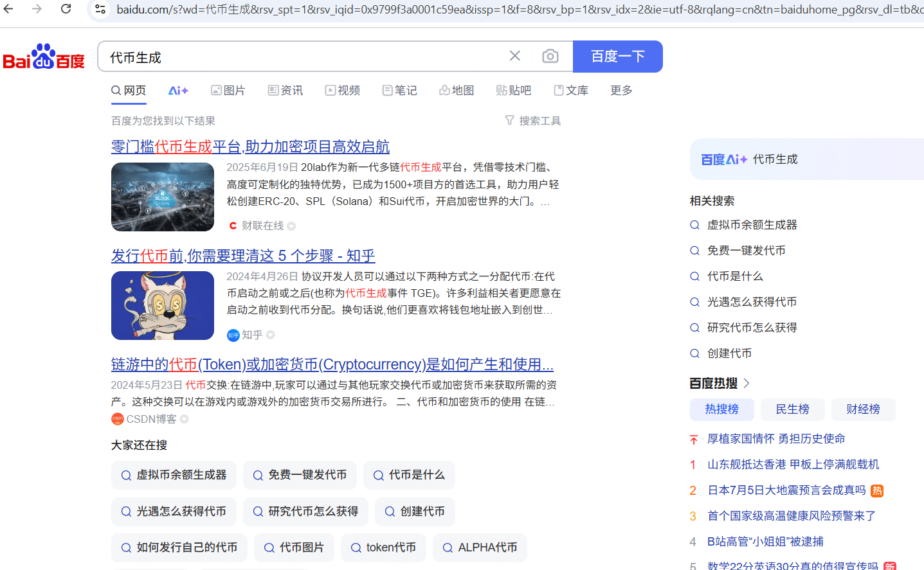Switch to the 财经榜 tab
Screen dimensions: 924x570
point(862,409)
